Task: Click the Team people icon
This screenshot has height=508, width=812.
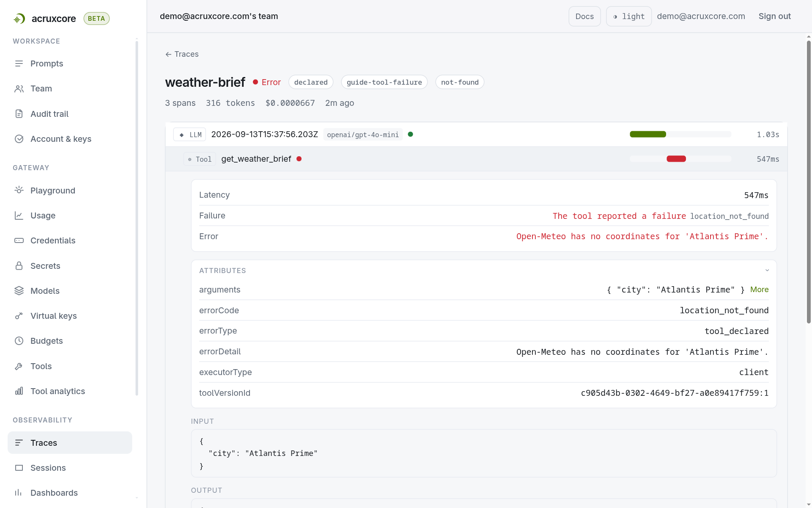Action: tap(19, 88)
